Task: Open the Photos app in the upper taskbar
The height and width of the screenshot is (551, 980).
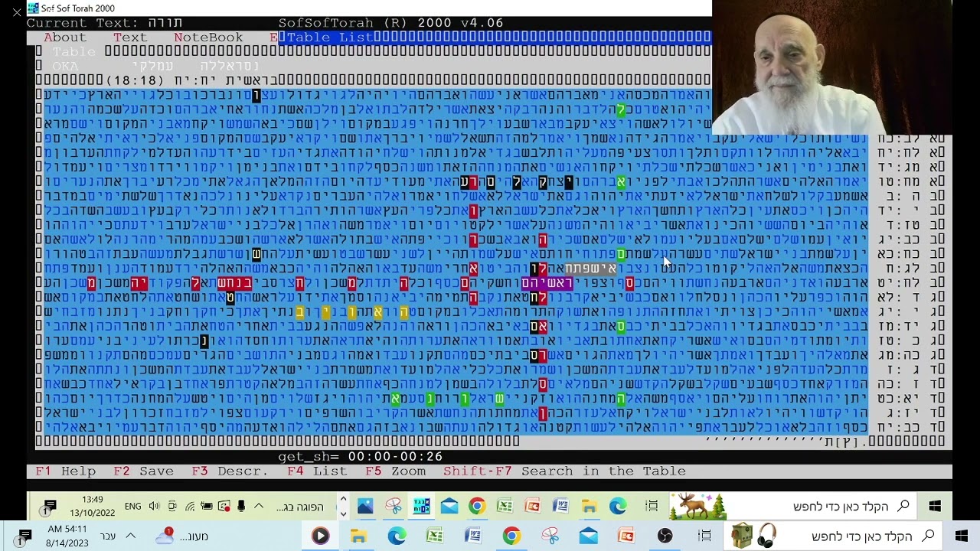Action: 365,507
